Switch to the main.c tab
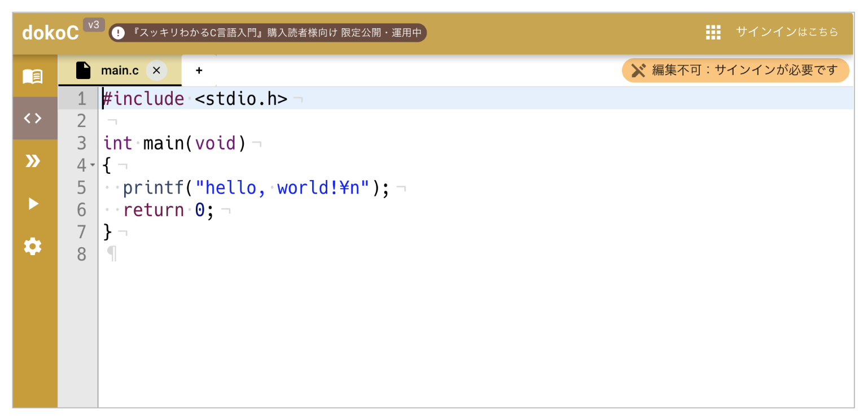The image size is (868, 420). [x=119, y=71]
